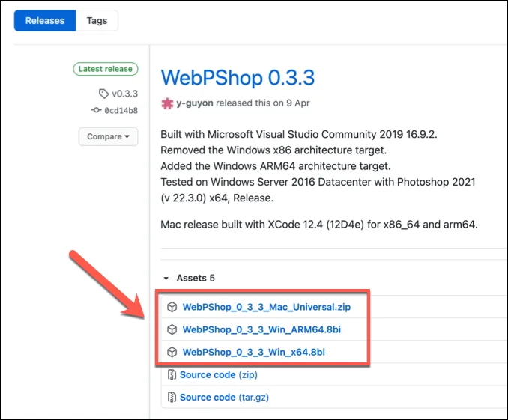Click package icon for Win_x64.8bi
This screenshot has height=420, width=508.
(172, 352)
